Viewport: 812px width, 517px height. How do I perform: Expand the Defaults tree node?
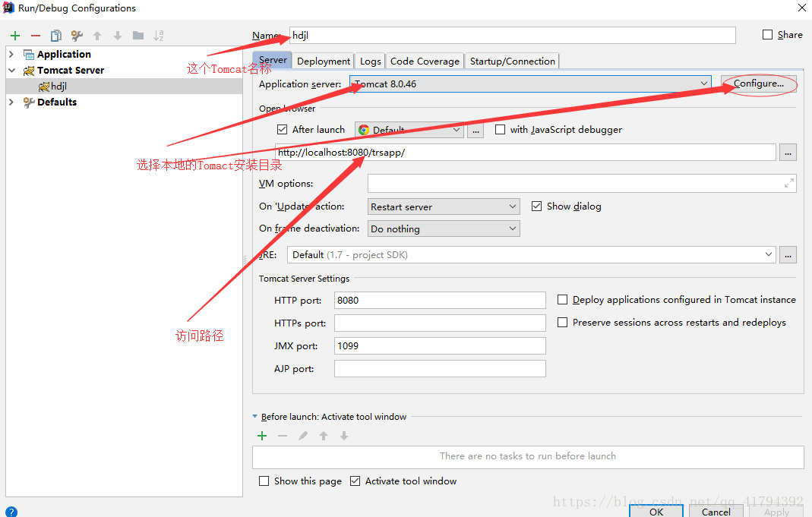point(11,102)
